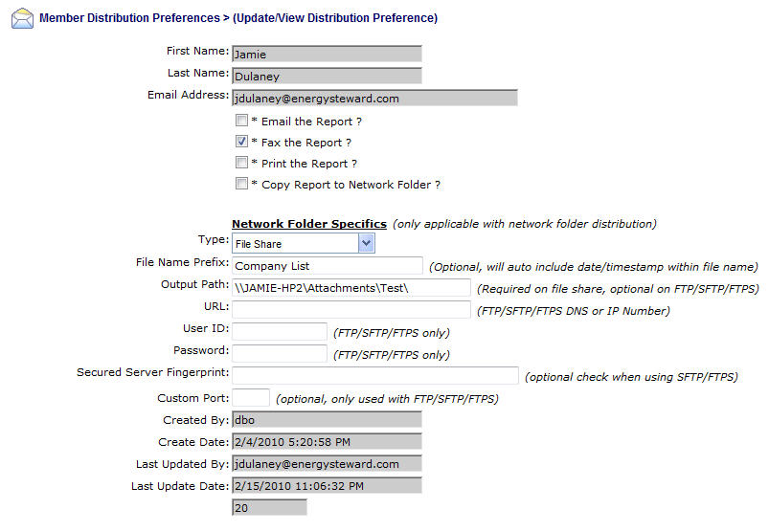Click the Password input box
769x532 pixels.
click(x=280, y=353)
